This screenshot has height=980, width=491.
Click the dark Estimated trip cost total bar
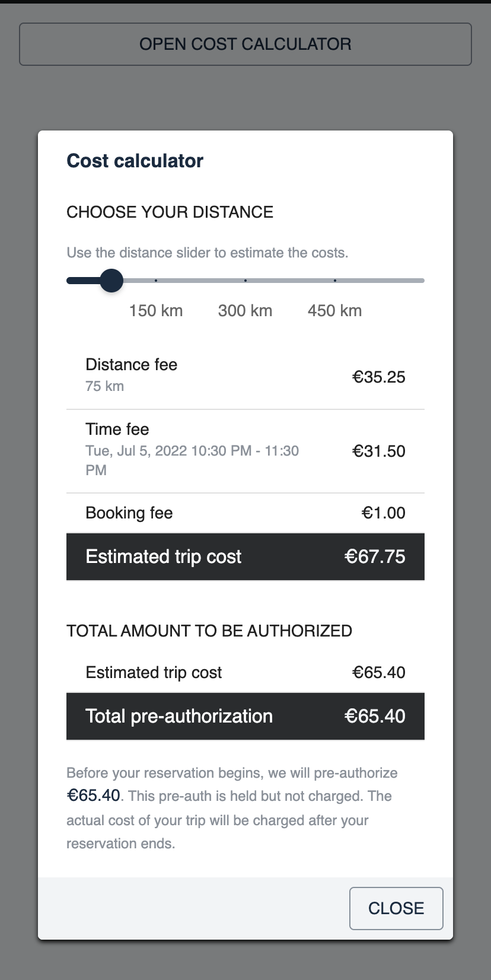pos(245,556)
